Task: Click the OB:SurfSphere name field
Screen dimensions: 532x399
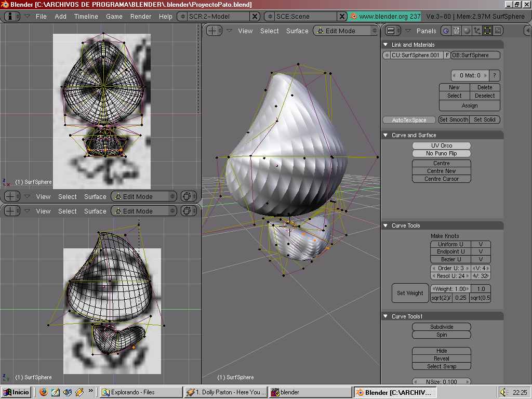Action: (x=475, y=55)
